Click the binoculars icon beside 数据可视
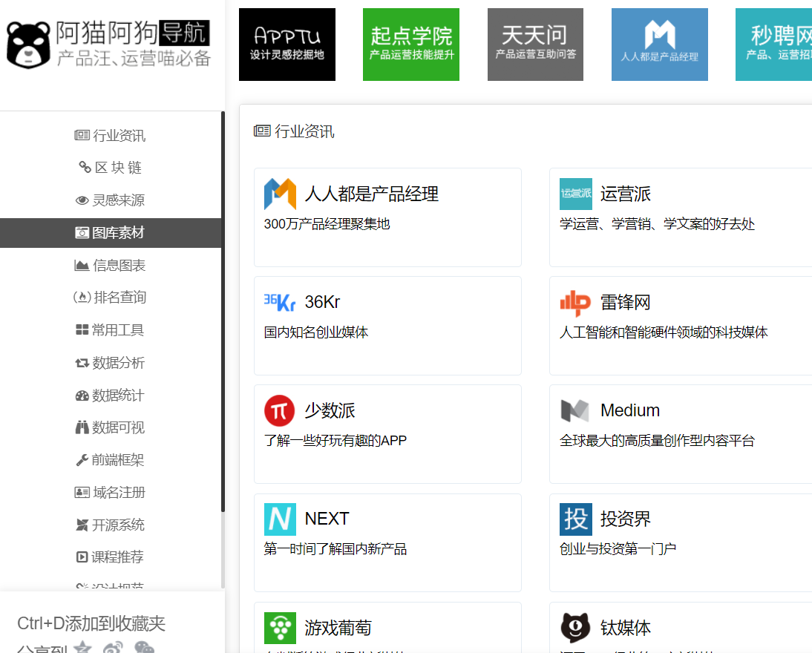812x653 pixels. coord(82,427)
